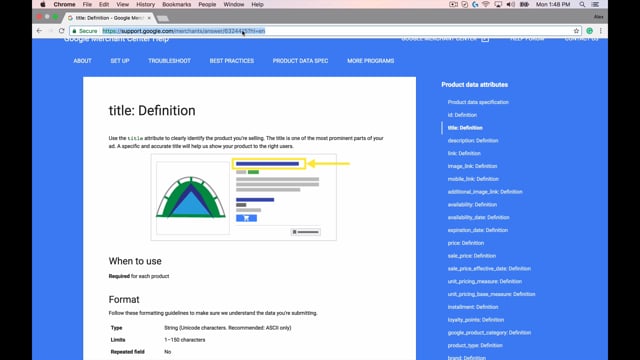Click the Alex profile name in Chrome
640x360 pixels.
point(598,17)
